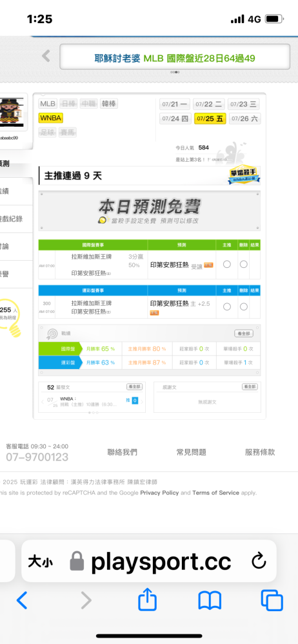Screen dimensions: 298x644
Task: Select 主推 radio in 運彩盤 row
Action: point(227,307)
